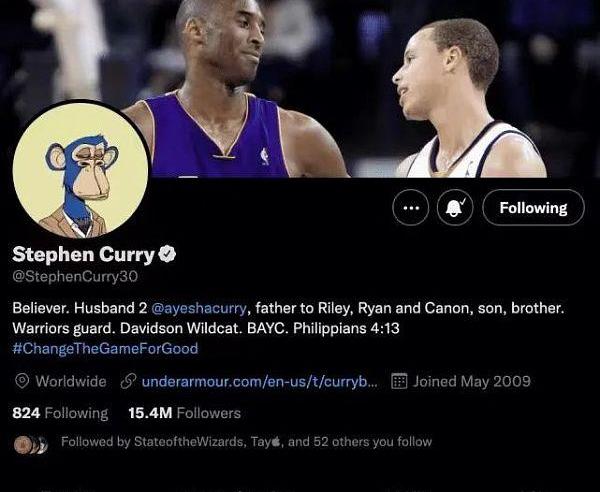Show followers you know: StateoftheWizards and others

point(246,442)
